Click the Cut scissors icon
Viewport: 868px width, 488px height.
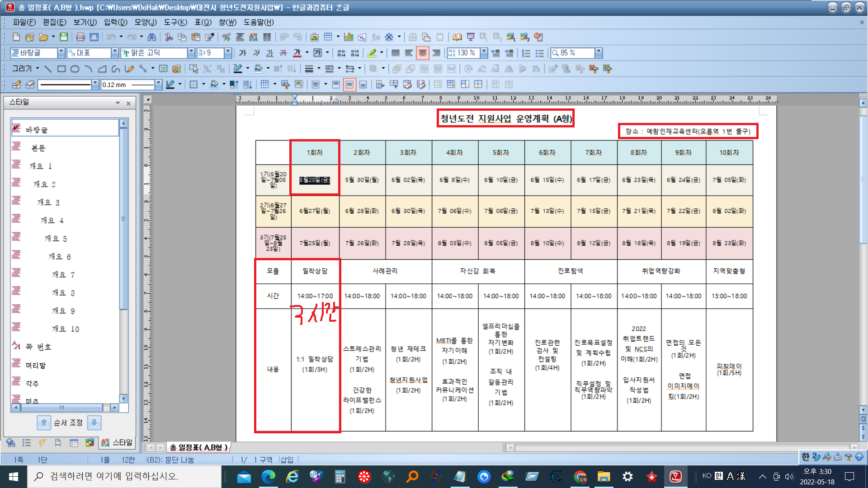point(169,37)
